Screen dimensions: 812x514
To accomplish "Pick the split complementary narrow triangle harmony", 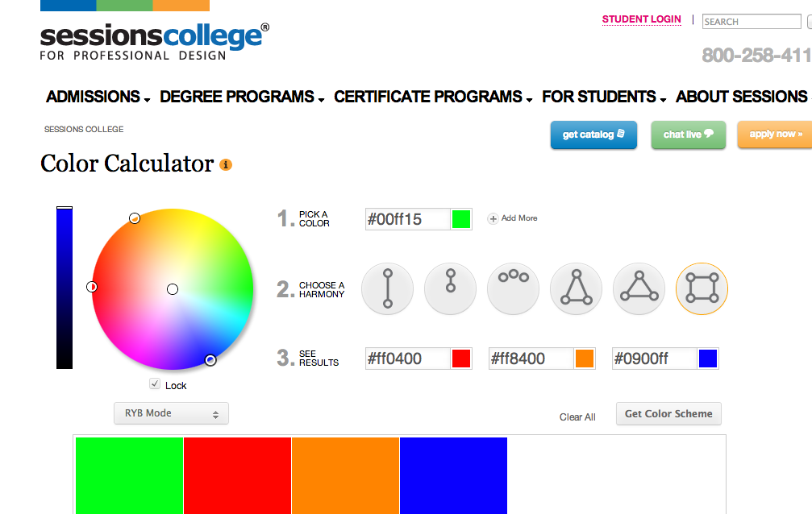I will click(576, 288).
